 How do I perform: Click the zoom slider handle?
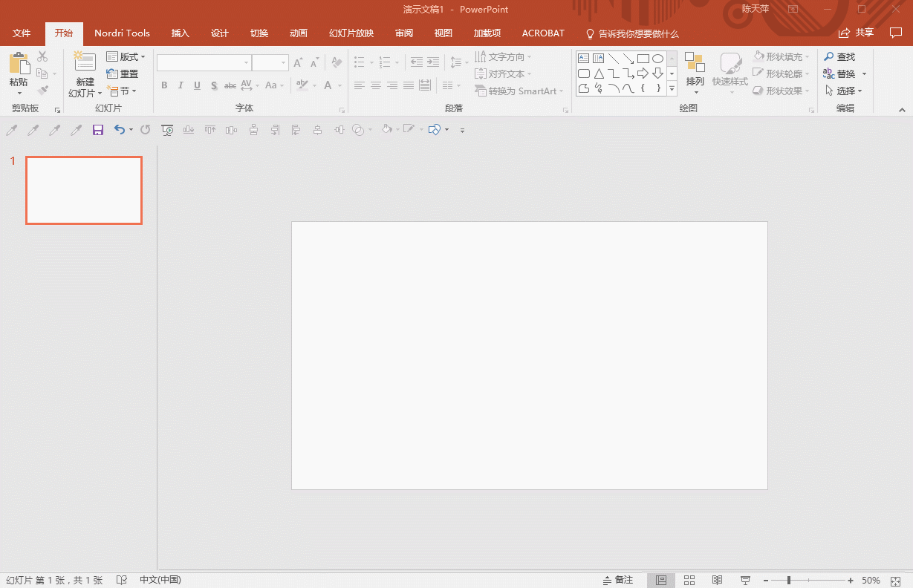point(789,581)
